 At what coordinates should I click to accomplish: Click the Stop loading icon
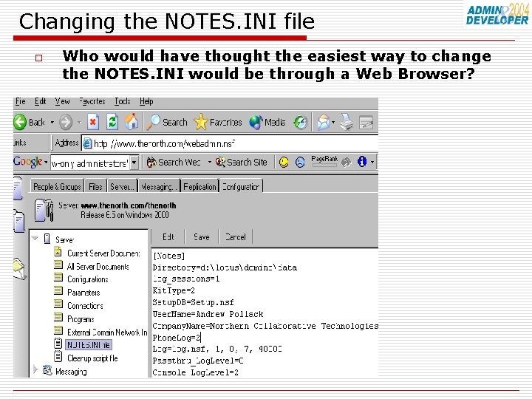(92, 122)
